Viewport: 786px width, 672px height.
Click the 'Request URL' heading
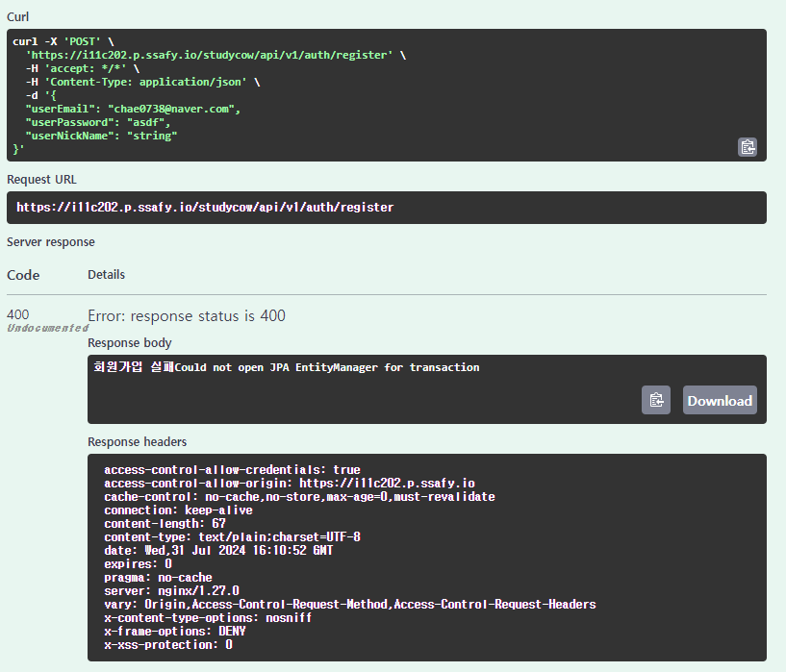pos(41,179)
